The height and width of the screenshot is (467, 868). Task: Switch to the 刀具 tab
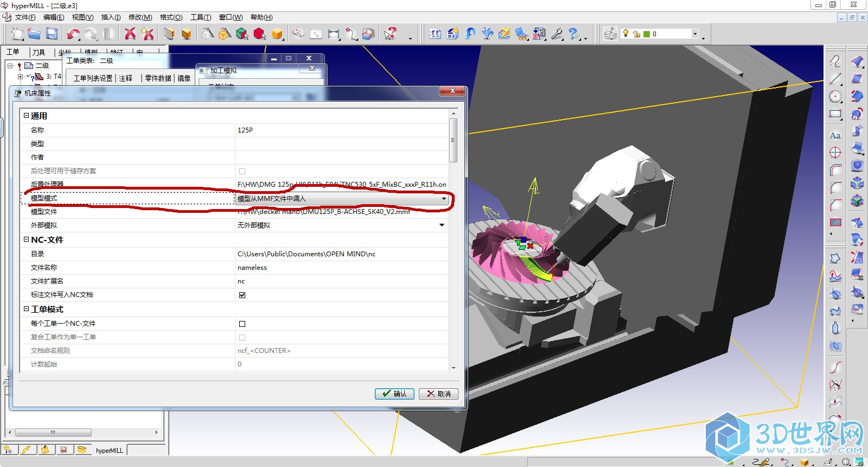point(39,53)
